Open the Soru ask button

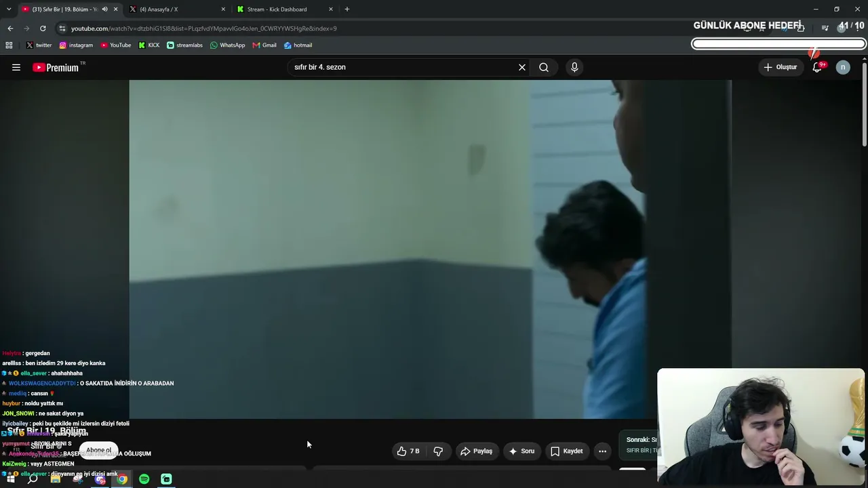click(521, 451)
